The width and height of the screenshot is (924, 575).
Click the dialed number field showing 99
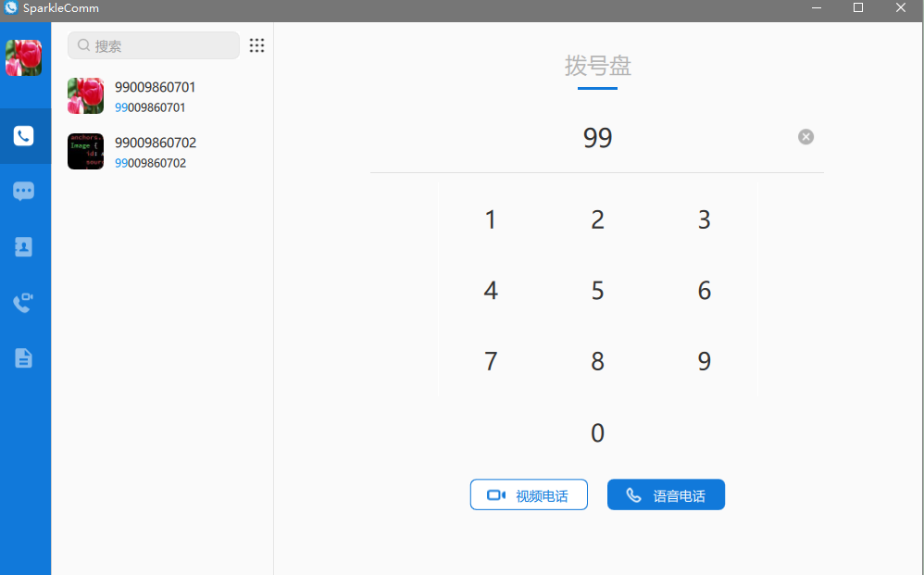[x=597, y=138]
